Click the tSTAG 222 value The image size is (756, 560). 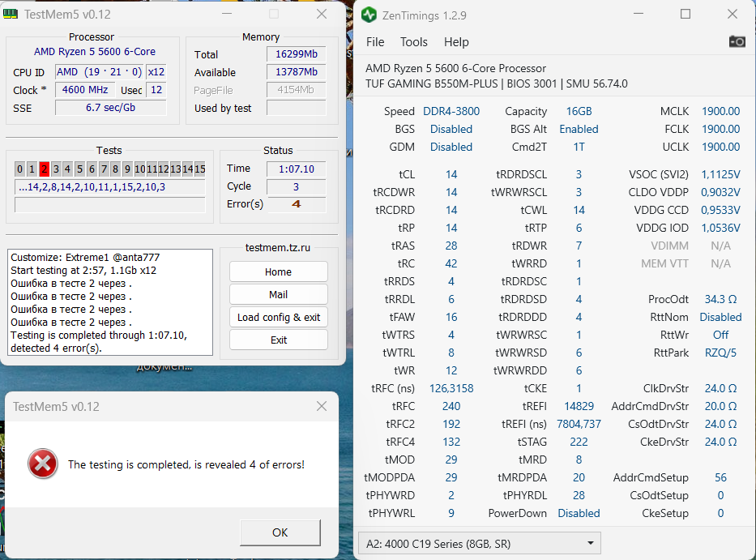tap(579, 442)
